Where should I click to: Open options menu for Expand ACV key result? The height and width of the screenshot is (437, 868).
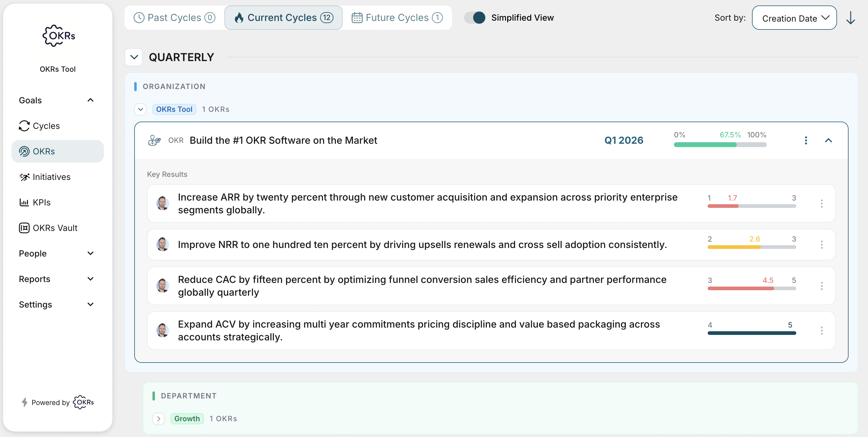tap(822, 330)
